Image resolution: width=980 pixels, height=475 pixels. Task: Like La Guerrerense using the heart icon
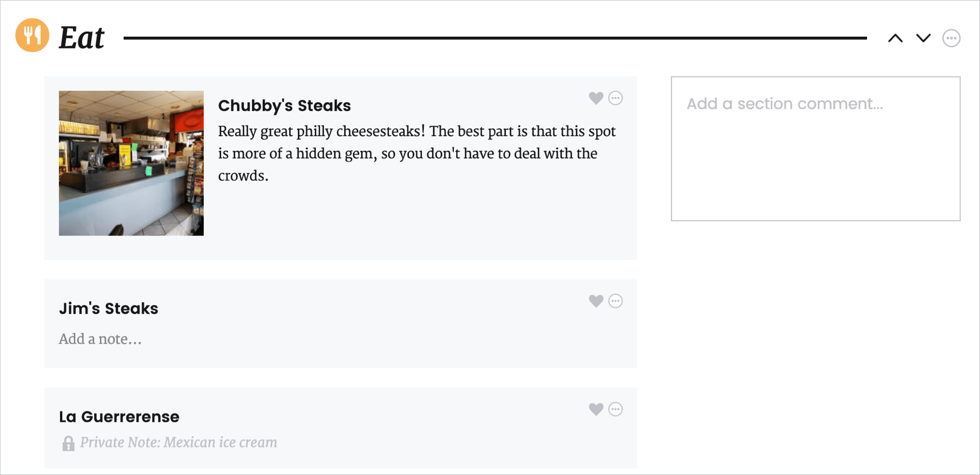click(x=596, y=409)
